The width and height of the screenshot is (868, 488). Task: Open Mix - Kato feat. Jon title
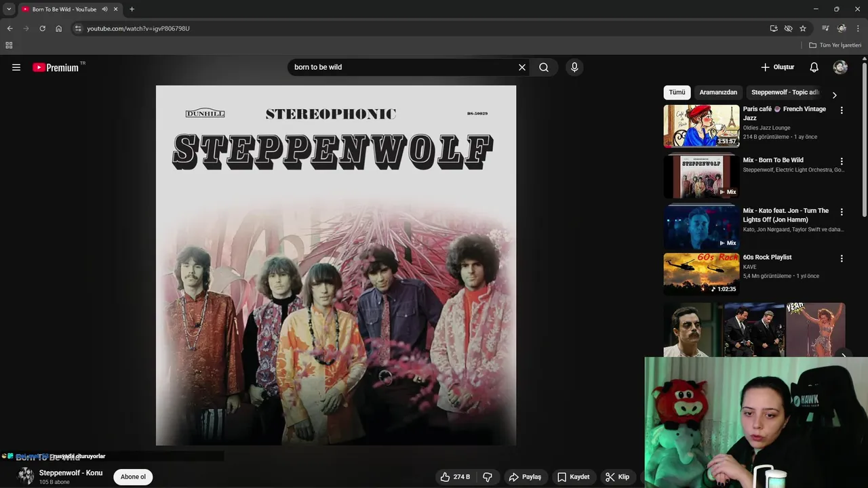point(785,215)
